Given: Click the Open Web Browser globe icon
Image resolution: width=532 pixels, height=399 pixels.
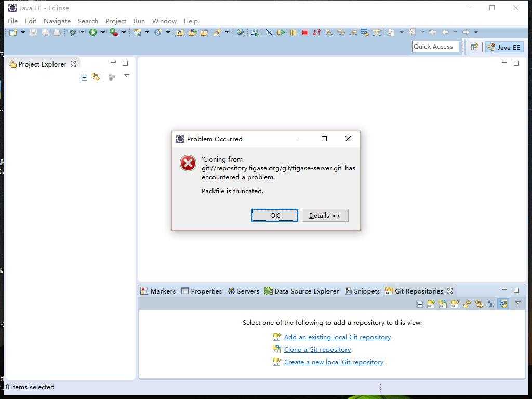Looking at the screenshot, I should pyautogui.click(x=240, y=32).
